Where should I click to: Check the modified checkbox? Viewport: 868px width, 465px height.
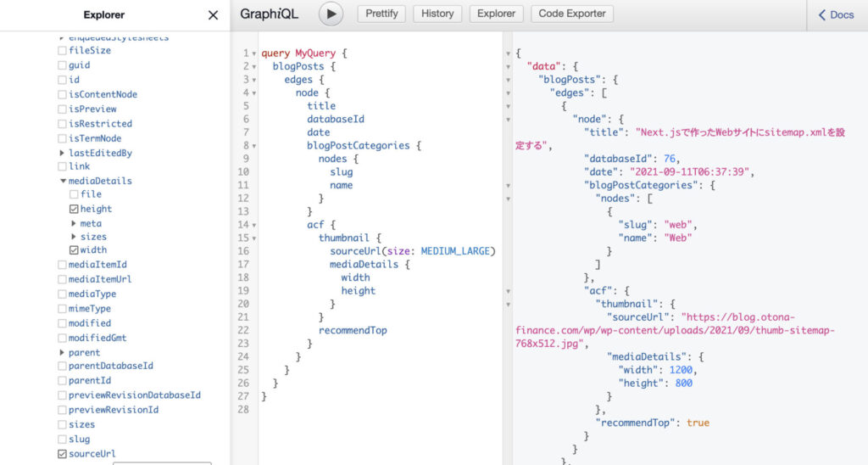62,323
